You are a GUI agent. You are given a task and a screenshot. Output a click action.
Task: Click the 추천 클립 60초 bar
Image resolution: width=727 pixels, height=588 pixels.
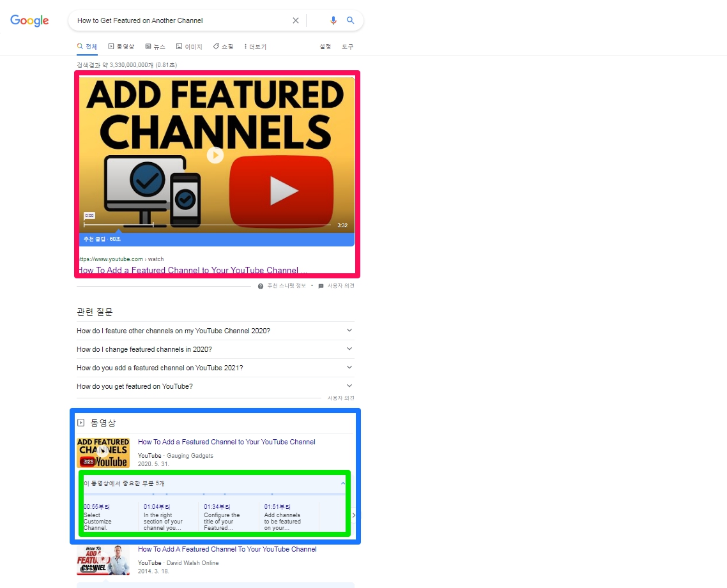pyautogui.click(x=217, y=239)
